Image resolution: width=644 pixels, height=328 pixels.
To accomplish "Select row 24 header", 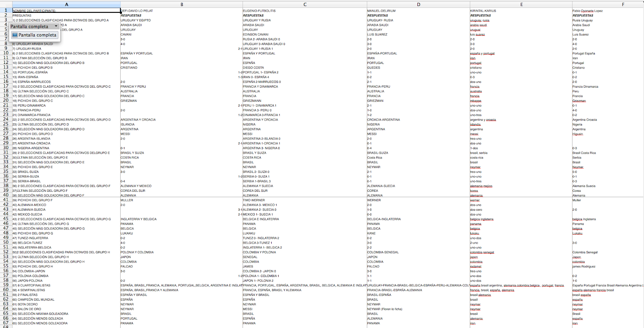I will pyautogui.click(x=6, y=119).
